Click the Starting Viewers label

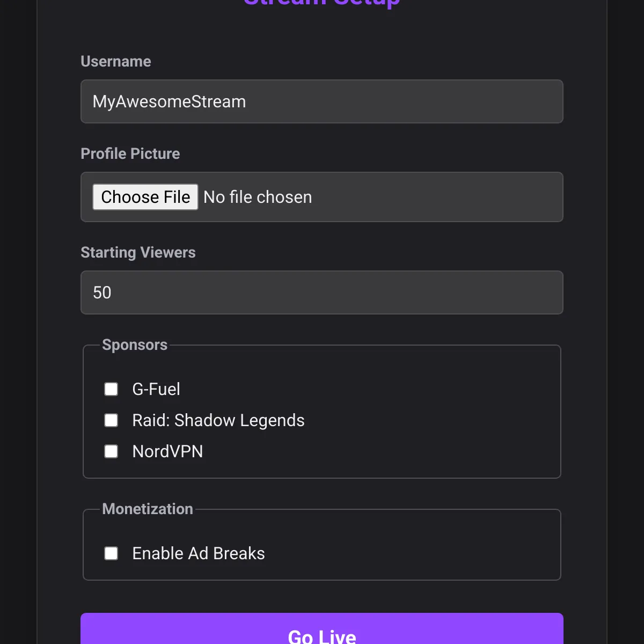138,252
